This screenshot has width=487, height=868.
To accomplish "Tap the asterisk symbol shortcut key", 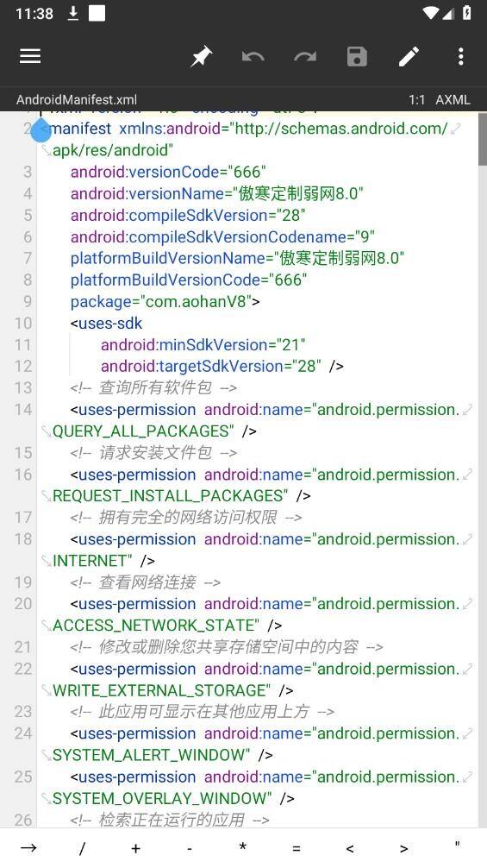I will pyautogui.click(x=243, y=847).
